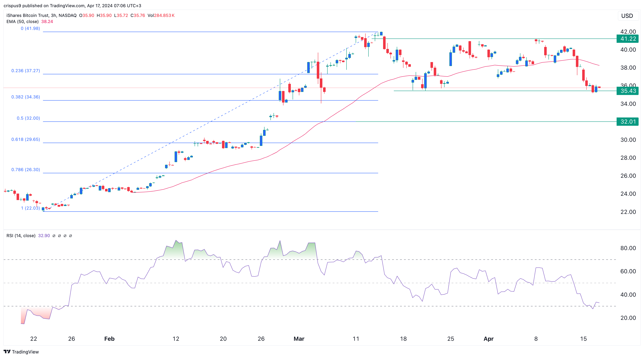Toggle visibility of the RSI (14, close) indicator
The image size is (644, 358).
coord(21,236)
